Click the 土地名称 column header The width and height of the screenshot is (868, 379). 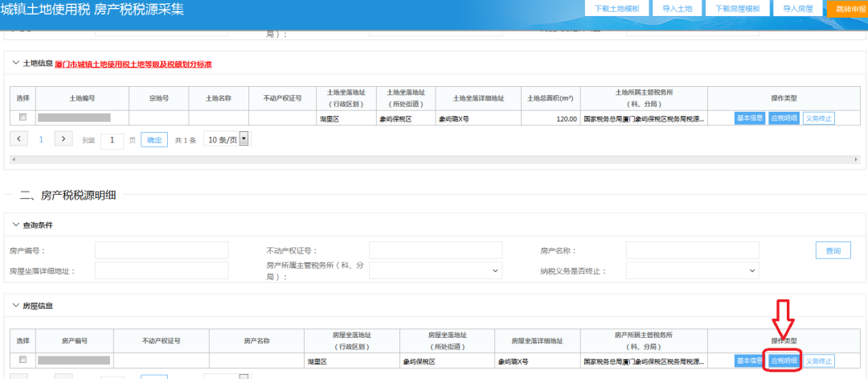tap(218, 98)
